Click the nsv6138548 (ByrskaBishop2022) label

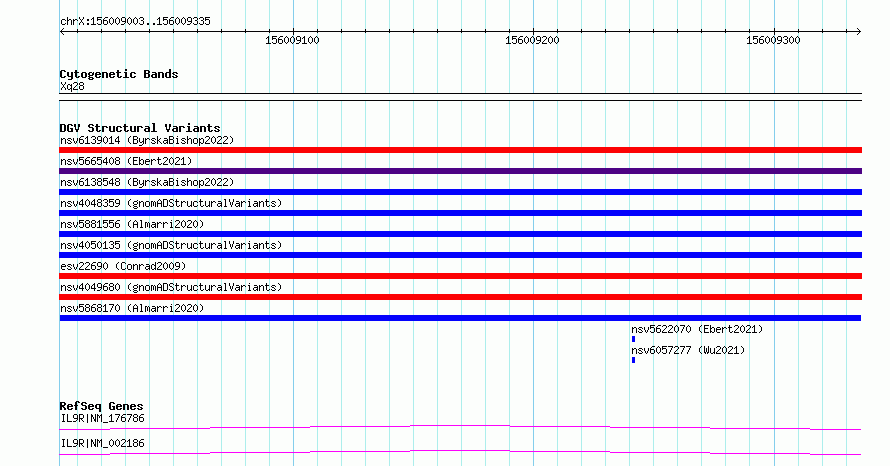(147, 182)
